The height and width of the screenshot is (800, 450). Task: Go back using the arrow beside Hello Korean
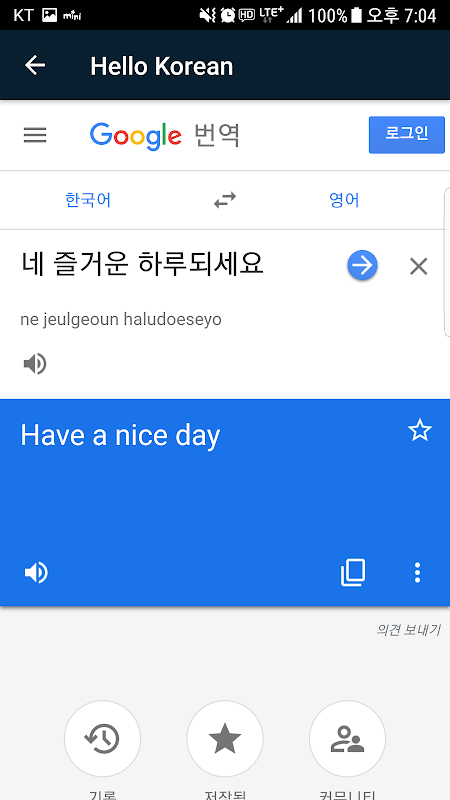(x=35, y=65)
